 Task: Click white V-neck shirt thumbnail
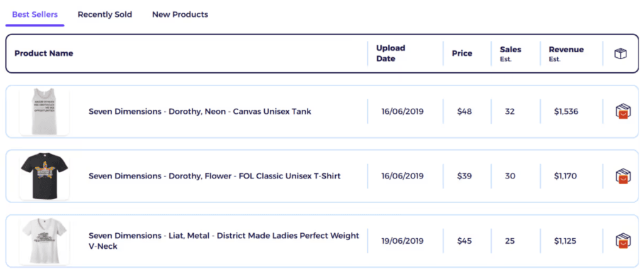coord(44,241)
